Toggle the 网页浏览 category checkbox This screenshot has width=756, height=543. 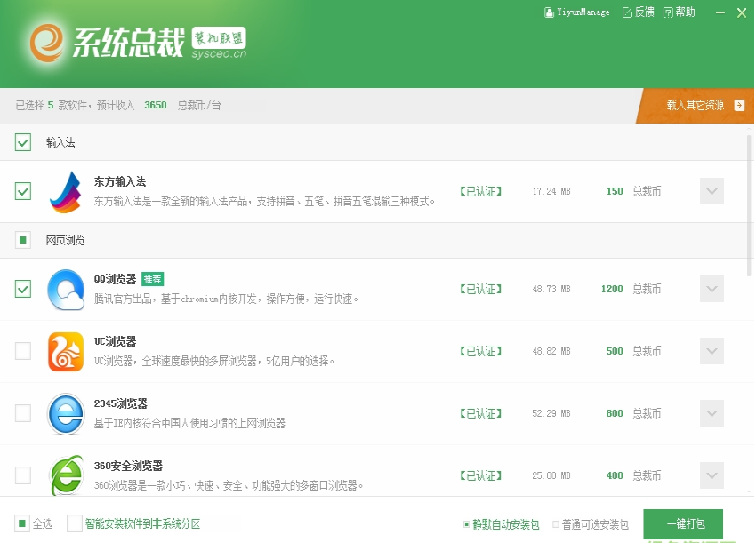pos(23,240)
